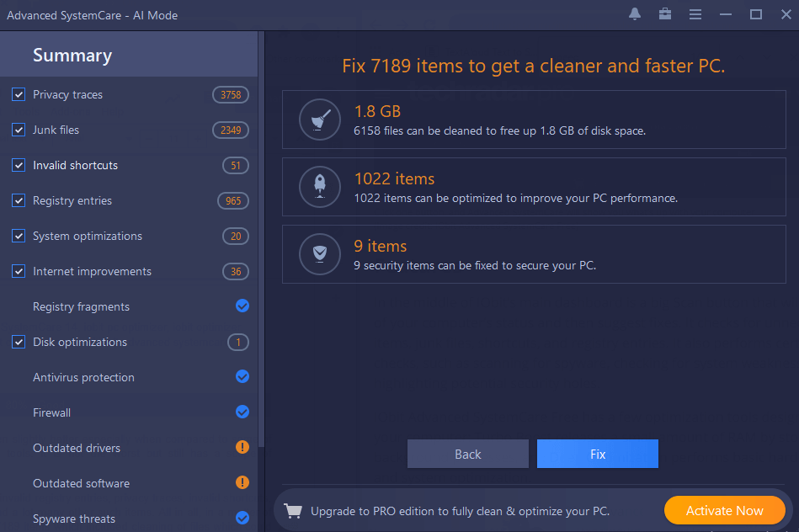Viewport: 799px width, 532px height.
Task: Click Firewall blue check status icon
Action: (x=242, y=412)
